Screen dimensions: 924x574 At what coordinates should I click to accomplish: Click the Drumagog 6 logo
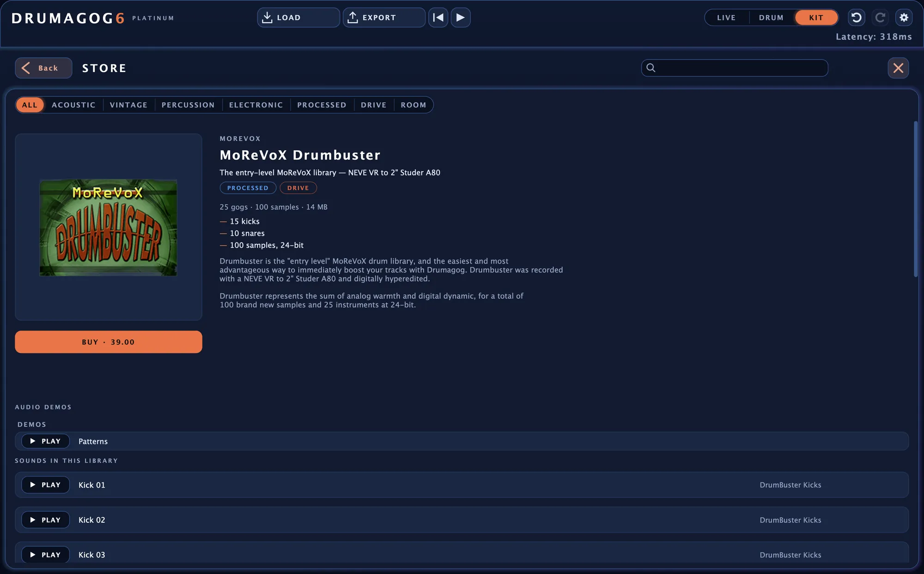click(x=68, y=18)
